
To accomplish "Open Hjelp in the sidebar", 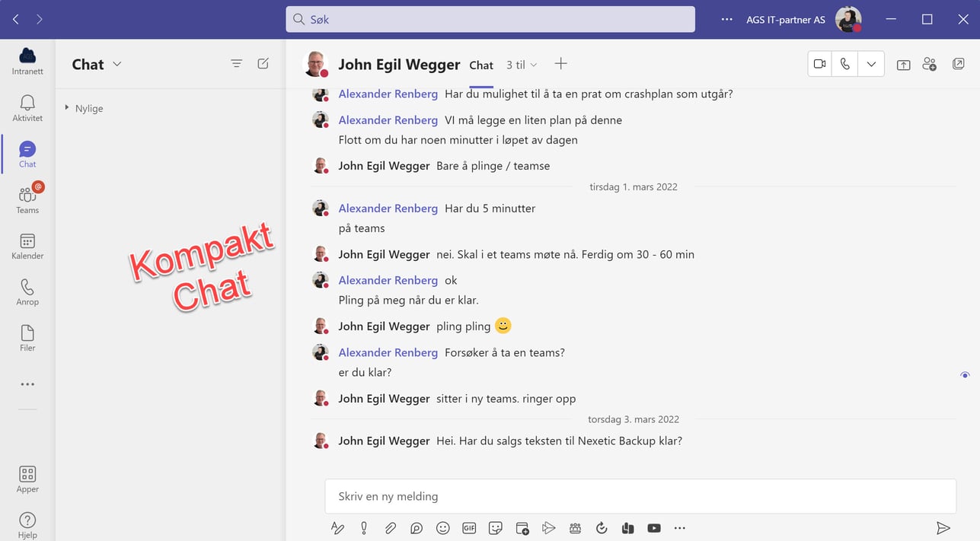I will [x=27, y=525].
